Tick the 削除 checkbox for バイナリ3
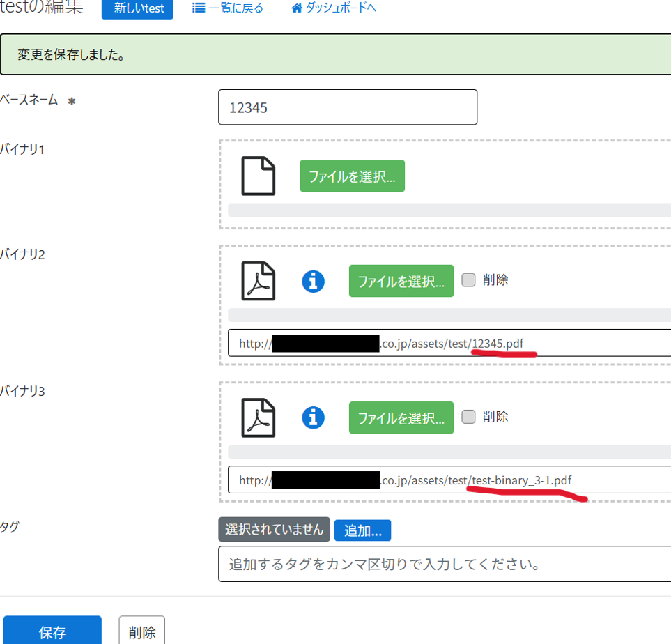Viewport: 671px width, 644px height. point(469,417)
